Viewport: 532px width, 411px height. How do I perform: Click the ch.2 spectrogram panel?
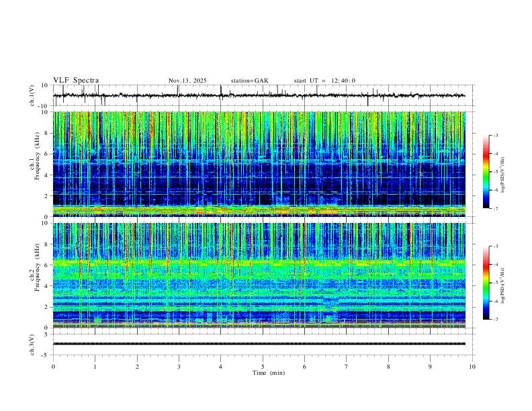click(259, 275)
